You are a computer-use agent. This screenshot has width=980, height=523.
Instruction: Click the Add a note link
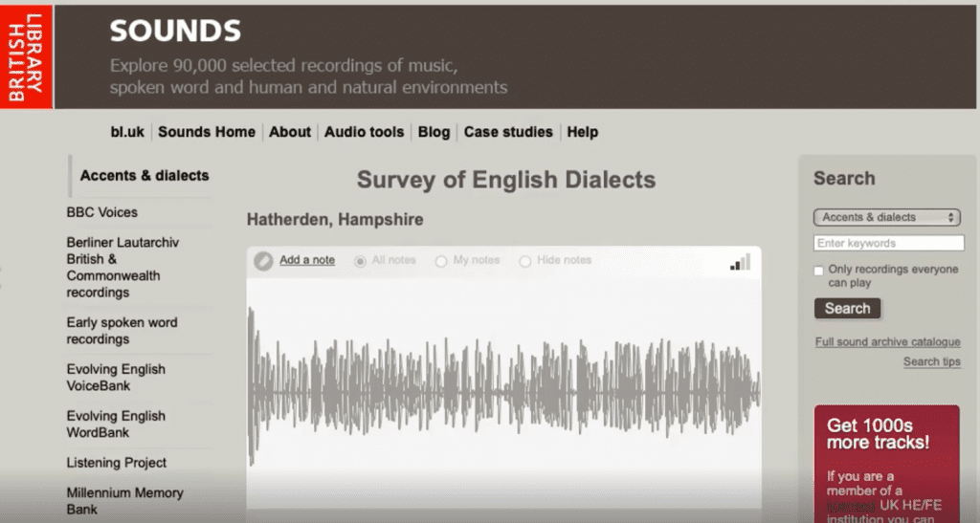[307, 260]
